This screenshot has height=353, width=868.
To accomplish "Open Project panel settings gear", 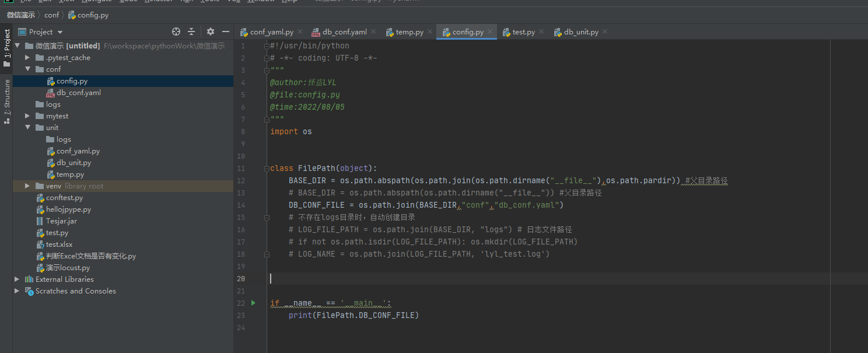I will coord(211,32).
